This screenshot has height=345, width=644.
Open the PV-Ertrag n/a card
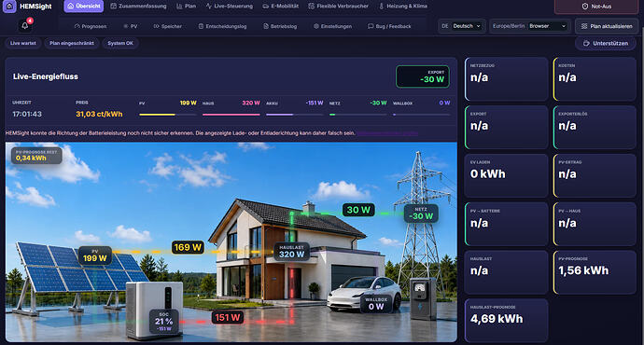point(595,175)
